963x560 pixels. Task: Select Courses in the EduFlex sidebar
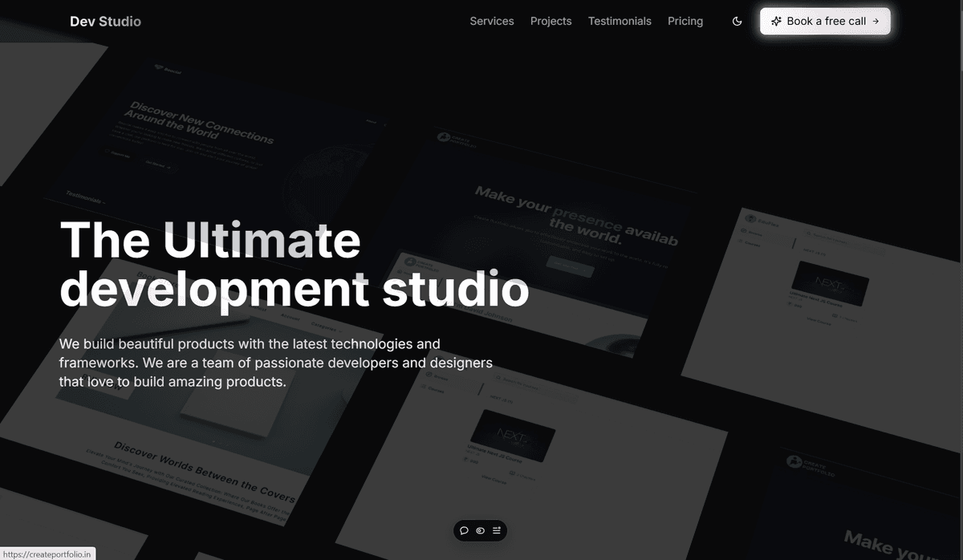pos(753,245)
